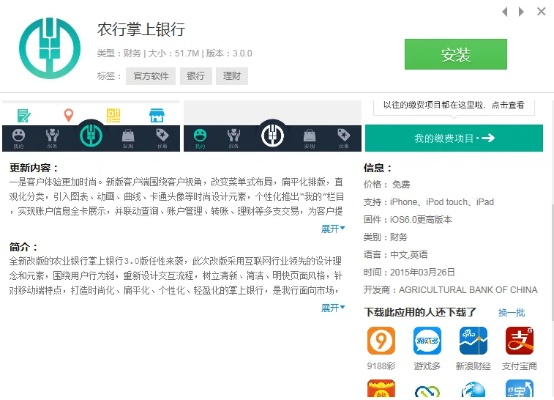
Task: Click the date 2015年03月26日
Action: click(423, 272)
